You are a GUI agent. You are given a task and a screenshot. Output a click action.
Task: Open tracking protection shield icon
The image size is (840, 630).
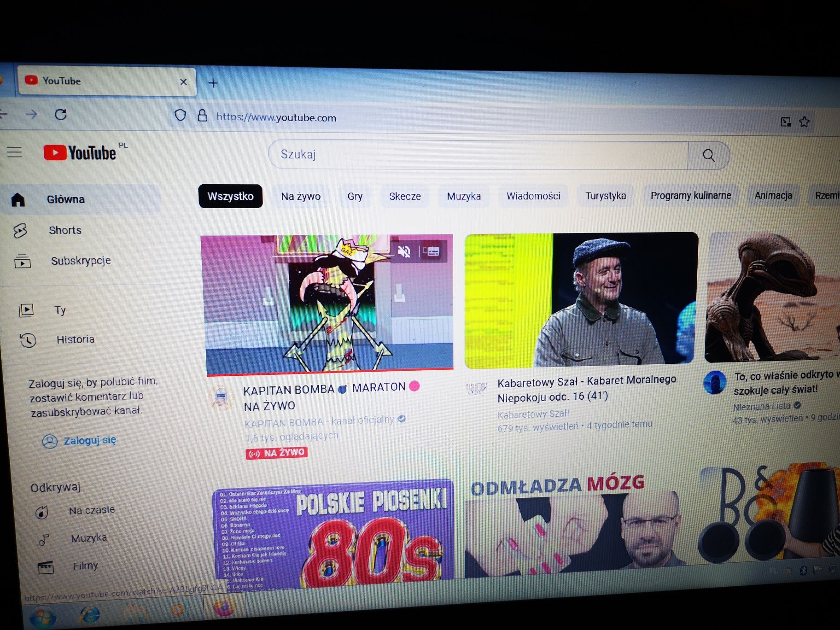click(181, 115)
